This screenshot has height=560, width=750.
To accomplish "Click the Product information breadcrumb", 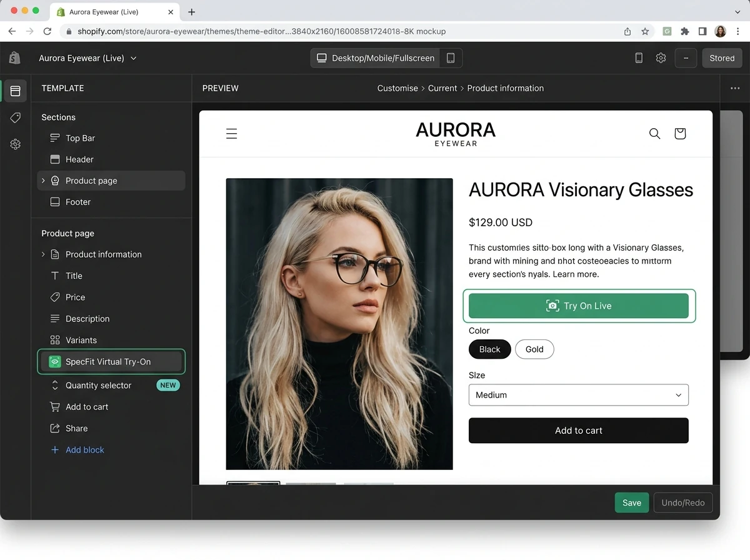I will [x=506, y=88].
